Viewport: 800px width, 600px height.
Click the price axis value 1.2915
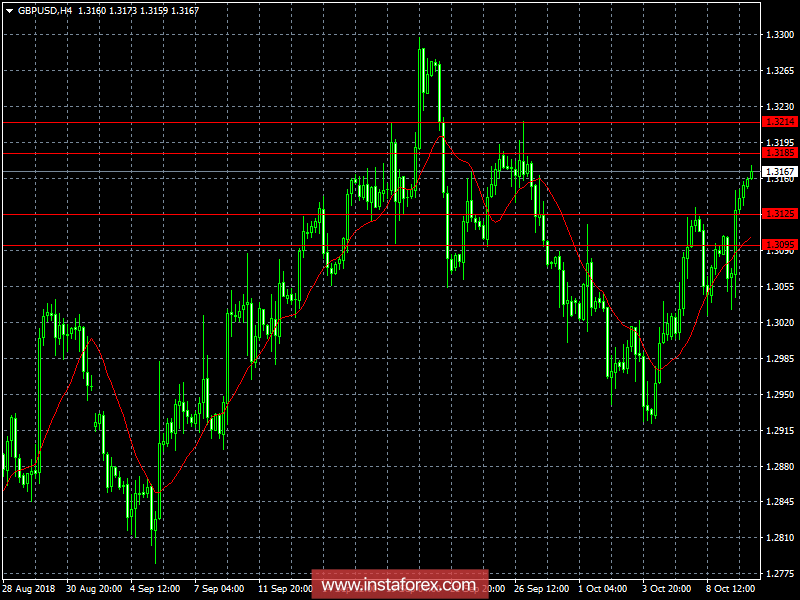(x=780, y=431)
